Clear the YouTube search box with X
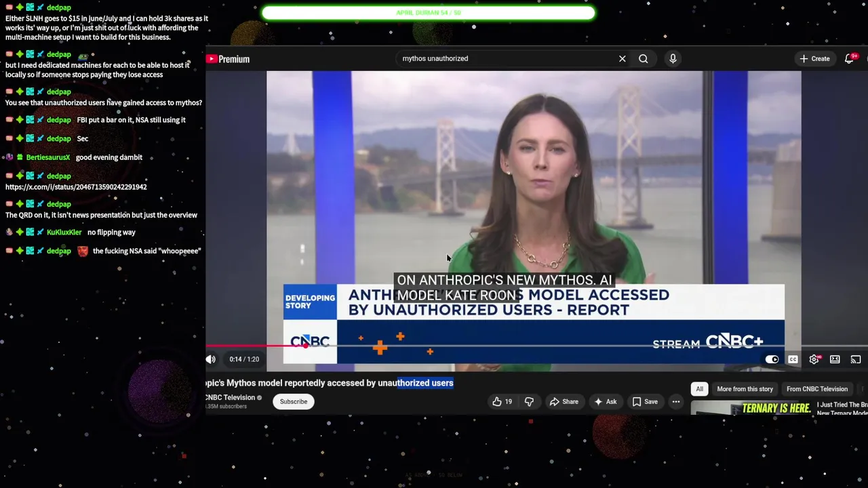Viewport: 868px width, 488px height. (622, 59)
